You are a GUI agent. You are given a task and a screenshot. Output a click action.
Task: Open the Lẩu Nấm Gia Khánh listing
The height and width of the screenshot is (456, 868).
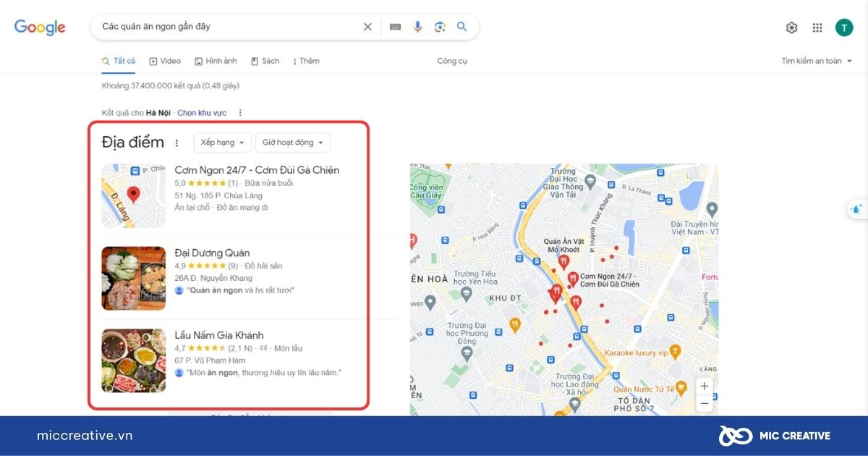coord(219,335)
